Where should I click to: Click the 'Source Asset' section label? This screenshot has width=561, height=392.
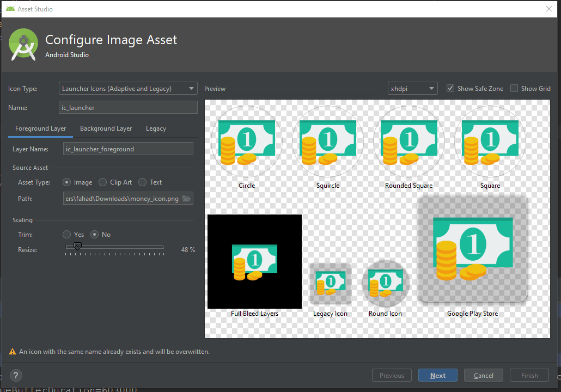tap(30, 167)
